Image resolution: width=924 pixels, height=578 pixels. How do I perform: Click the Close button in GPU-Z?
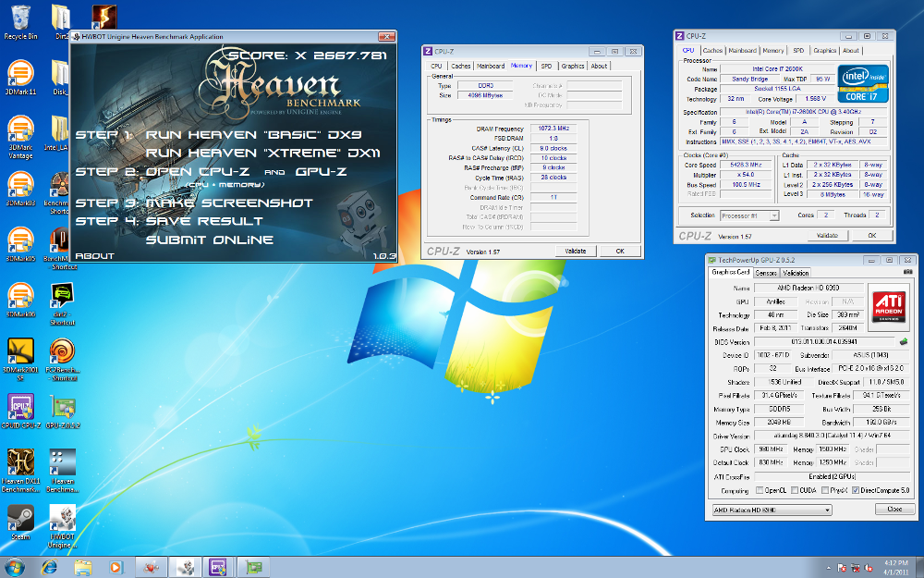click(894, 509)
